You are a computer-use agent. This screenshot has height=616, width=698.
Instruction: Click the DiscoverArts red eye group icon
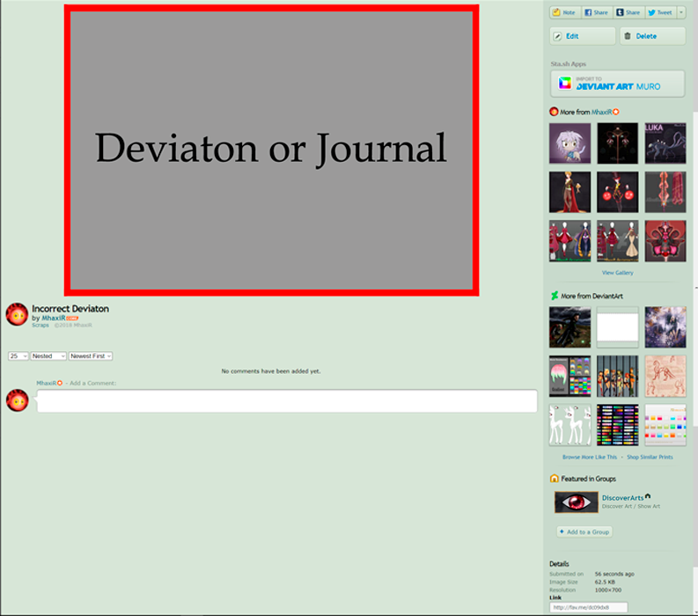pyautogui.click(x=576, y=502)
